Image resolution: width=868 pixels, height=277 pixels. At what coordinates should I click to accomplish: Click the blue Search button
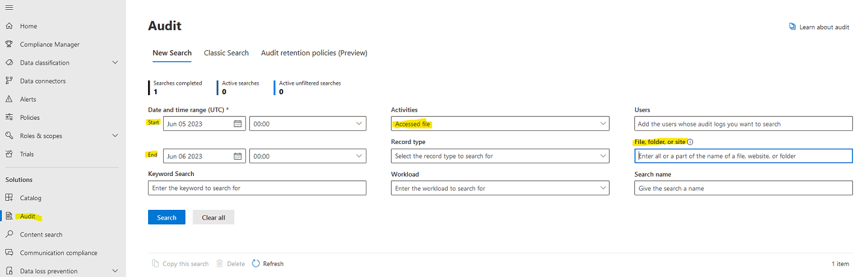(166, 217)
